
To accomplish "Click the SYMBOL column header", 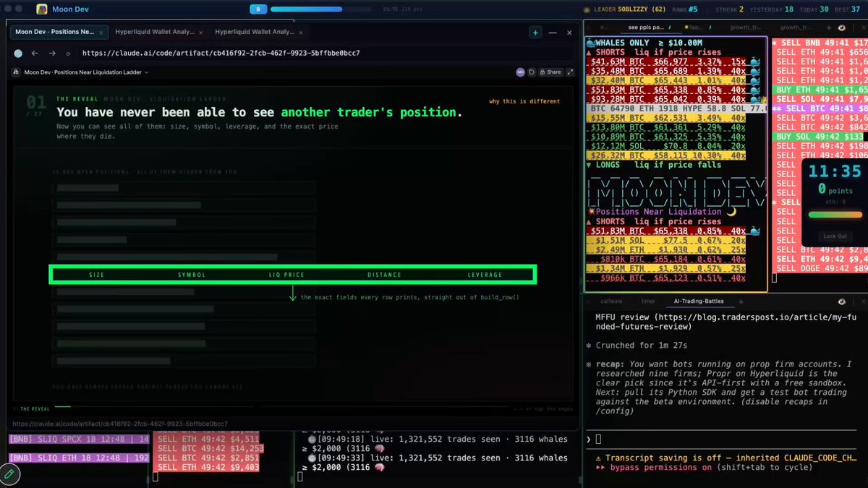I will [192, 275].
